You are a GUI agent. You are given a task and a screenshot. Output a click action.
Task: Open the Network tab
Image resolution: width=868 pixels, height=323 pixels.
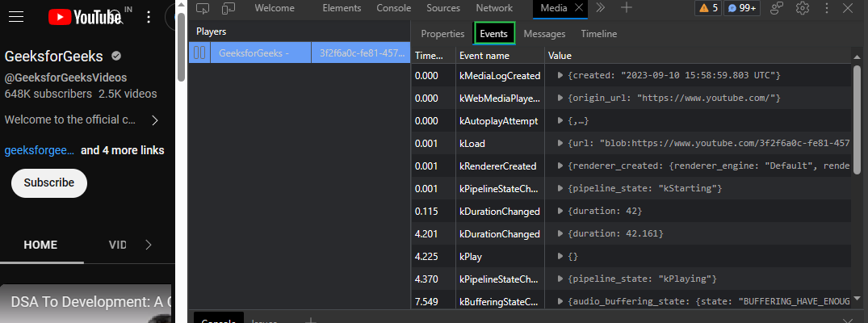(494, 8)
